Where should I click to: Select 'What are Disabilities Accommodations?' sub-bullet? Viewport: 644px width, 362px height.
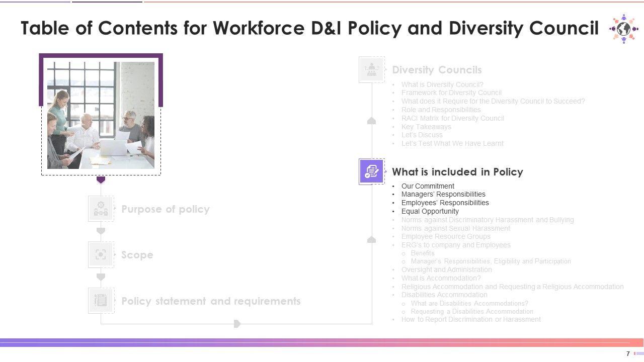point(469,303)
